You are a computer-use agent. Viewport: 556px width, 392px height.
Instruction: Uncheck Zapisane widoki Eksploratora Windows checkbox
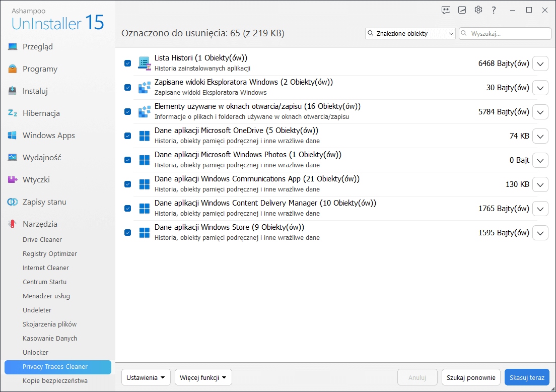pos(127,87)
